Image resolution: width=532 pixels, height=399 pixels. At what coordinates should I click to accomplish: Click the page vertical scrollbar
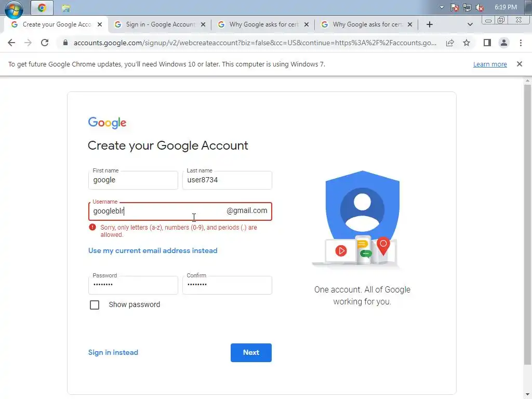527,224
